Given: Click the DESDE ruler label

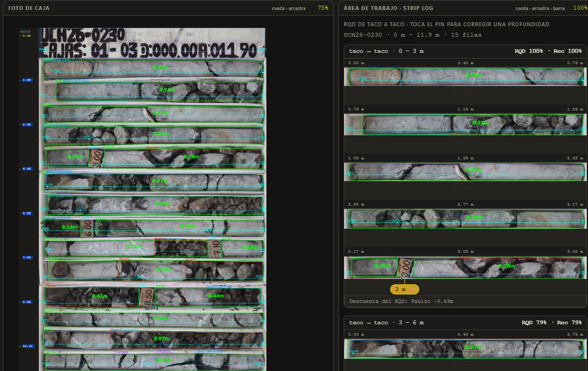Looking at the screenshot, I should pyautogui.click(x=25, y=31).
